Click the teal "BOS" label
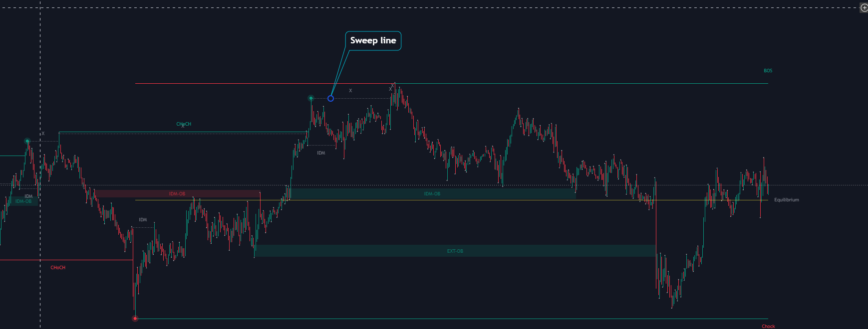Image resolution: width=868 pixels, height=329 pixels. (768, 71)
